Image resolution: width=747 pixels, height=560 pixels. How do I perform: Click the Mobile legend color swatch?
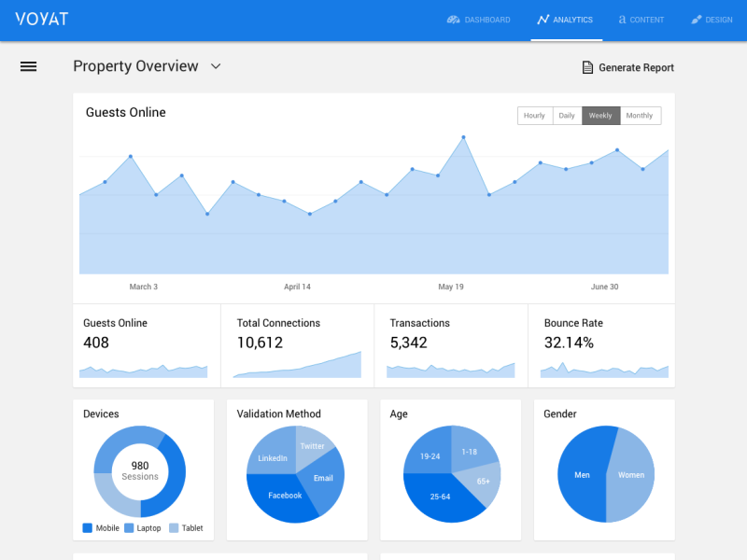[x=88, y=528]
